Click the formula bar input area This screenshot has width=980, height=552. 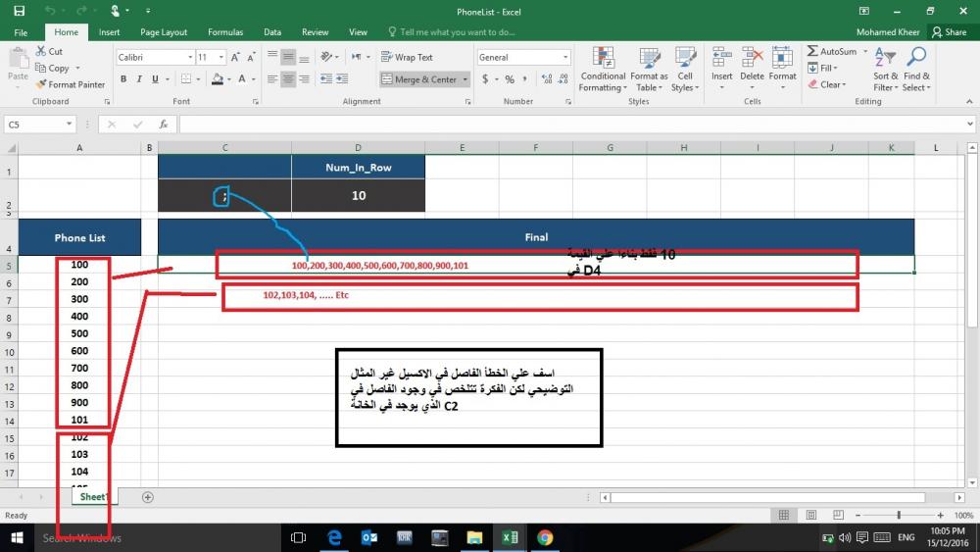point(571,125)
